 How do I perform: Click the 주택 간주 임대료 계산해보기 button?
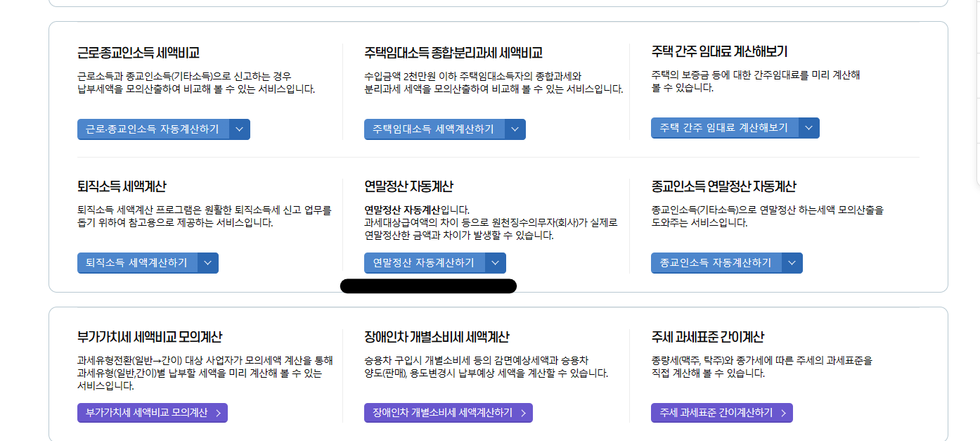click(x=726, y=127)
